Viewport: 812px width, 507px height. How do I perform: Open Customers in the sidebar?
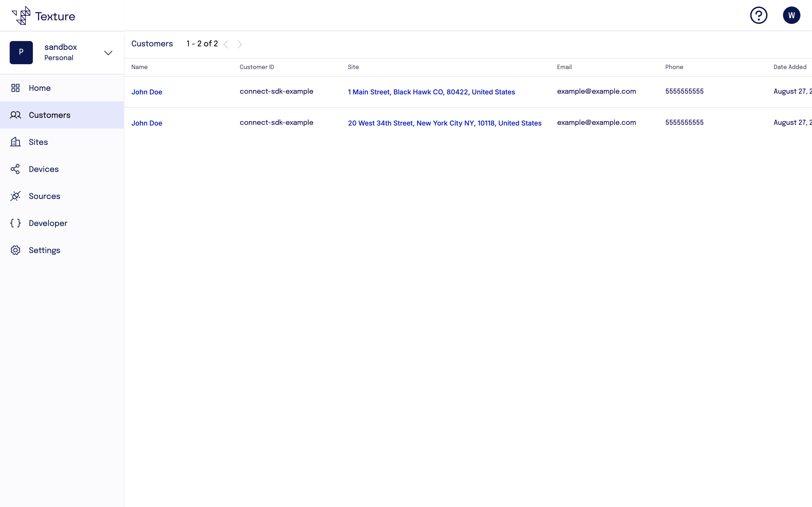[x=49, y=115]
